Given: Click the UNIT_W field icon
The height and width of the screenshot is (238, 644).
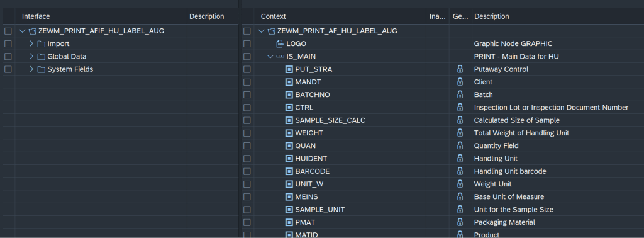Looking at the screenshot, I should [x=289, y=184].
